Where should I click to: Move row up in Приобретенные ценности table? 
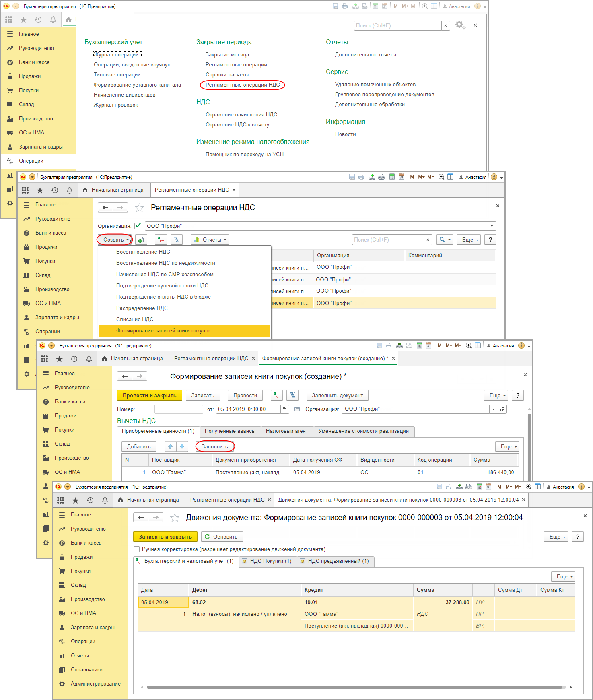coord(170,446)
